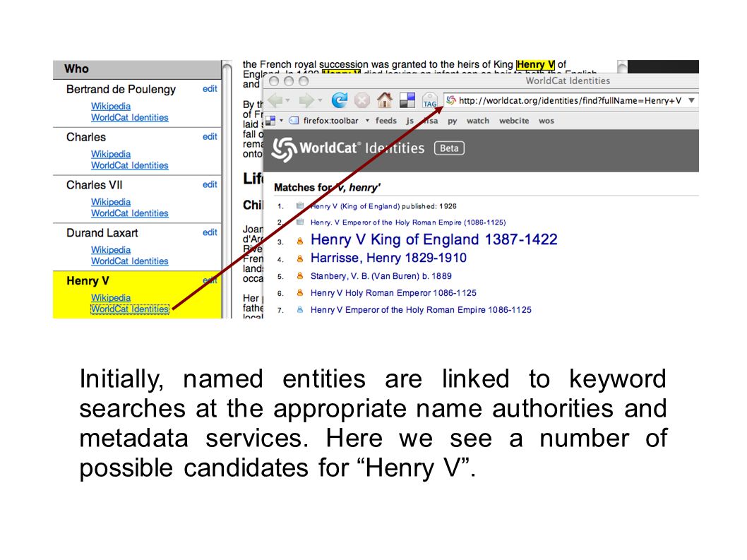747x560 pixels.
Task: Go back with the browser back arrow
Action: [276, 100]
